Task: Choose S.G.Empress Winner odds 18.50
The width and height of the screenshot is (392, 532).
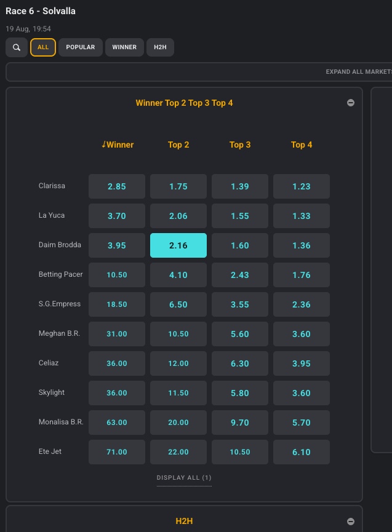Action: (x=117, y=304)
